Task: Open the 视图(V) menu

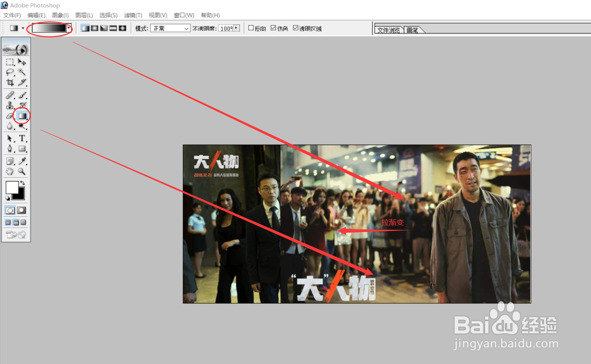Action: 158,15
